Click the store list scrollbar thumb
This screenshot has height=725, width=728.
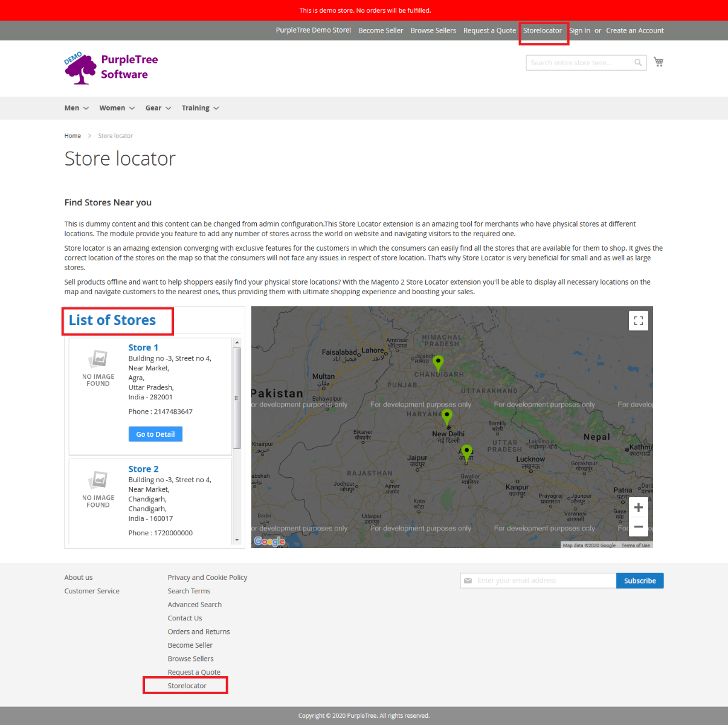(237, 398)
